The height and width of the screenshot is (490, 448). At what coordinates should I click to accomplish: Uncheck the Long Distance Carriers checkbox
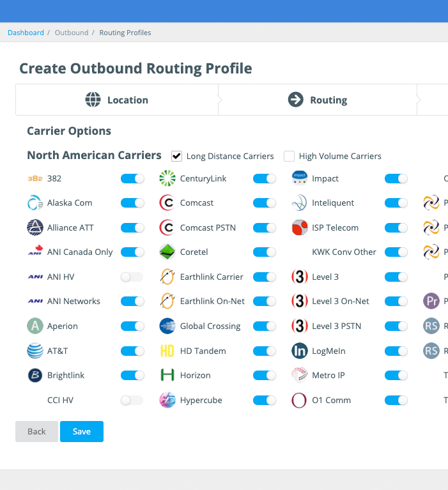click(176, 156)
